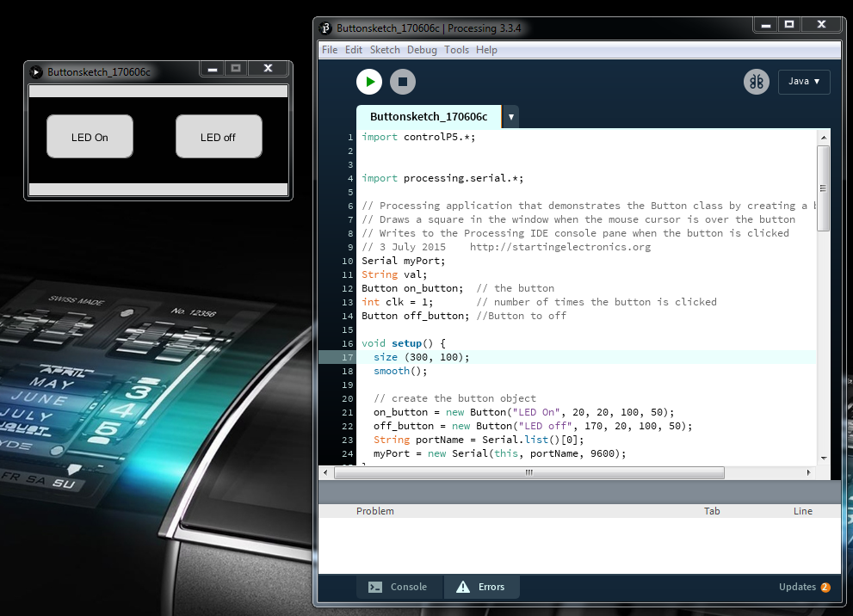Click the 'String val;' code line
The width and height of the screenshot is (853, 616).
[x=394, y=274]
